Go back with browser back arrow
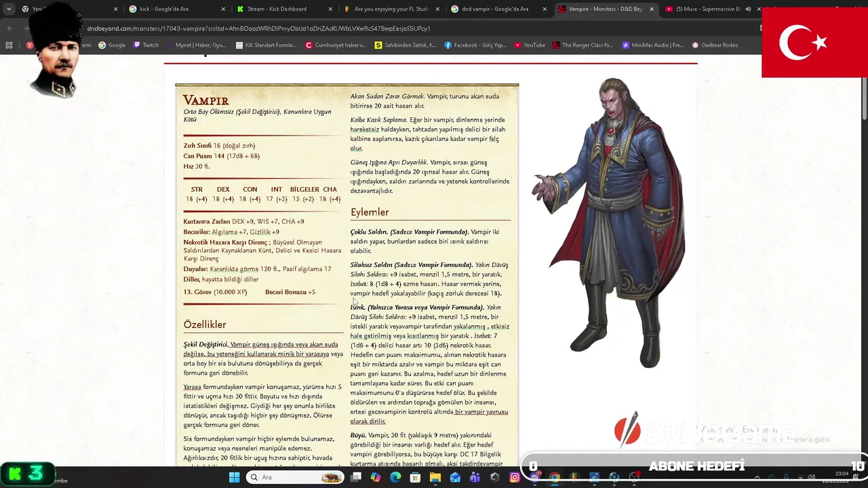Image resolution: width=868 pixels, height=488 pixels. 9,28
